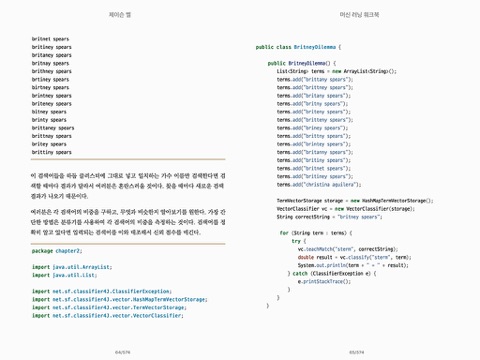Click the "britnet spears" row in left-page list

[50, 39]
